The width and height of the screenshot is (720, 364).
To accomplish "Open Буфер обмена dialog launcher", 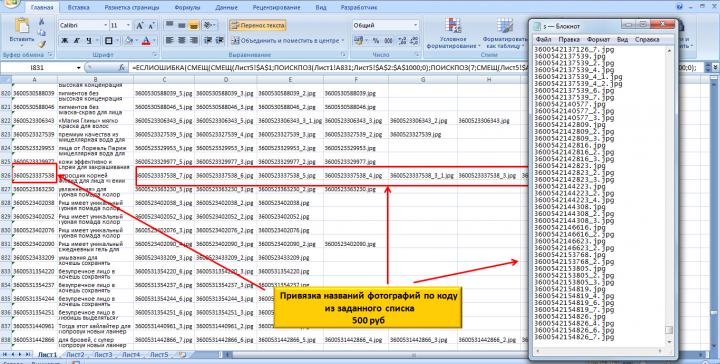I will [50, 55].
